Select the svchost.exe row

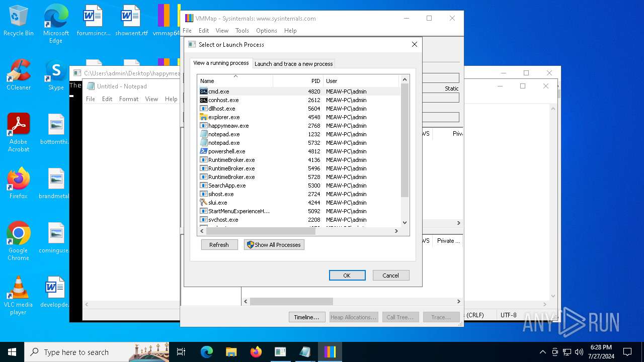(x=299, y=220)
